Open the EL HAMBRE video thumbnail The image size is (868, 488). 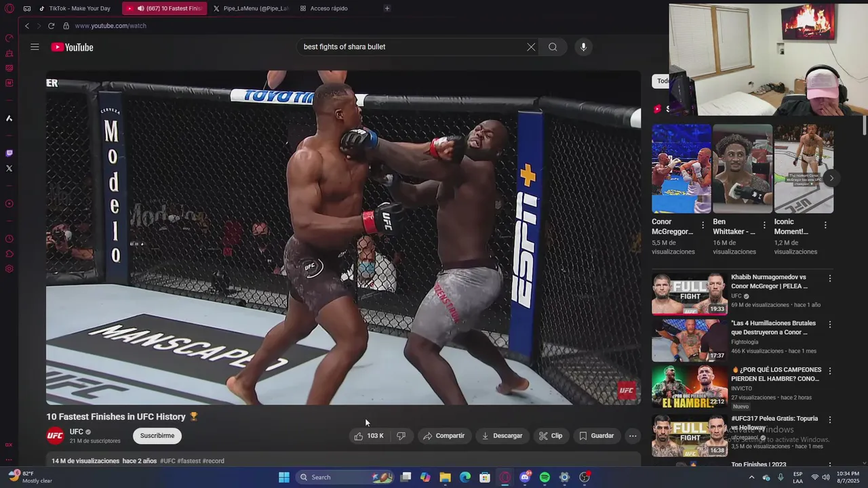[x=689, y=386]
